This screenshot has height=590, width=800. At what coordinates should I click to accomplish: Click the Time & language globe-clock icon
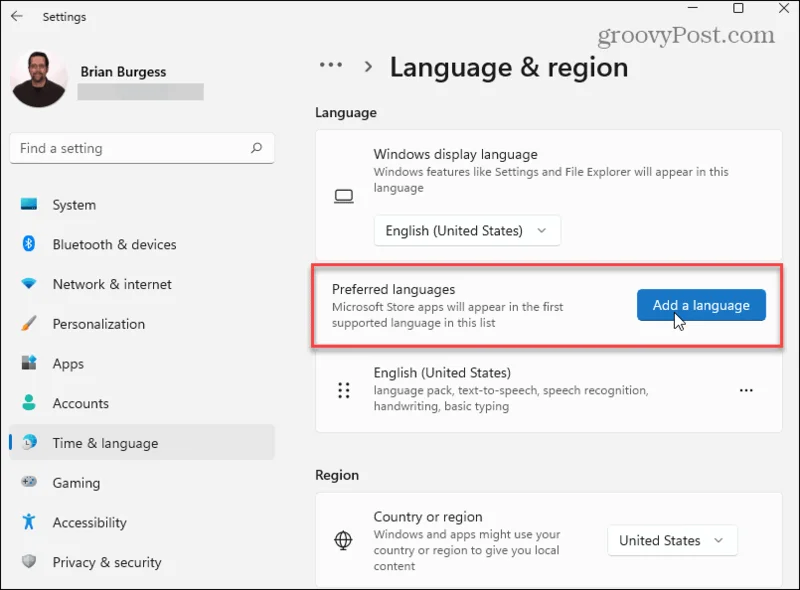pyautogui.click(x=30, y=442)
